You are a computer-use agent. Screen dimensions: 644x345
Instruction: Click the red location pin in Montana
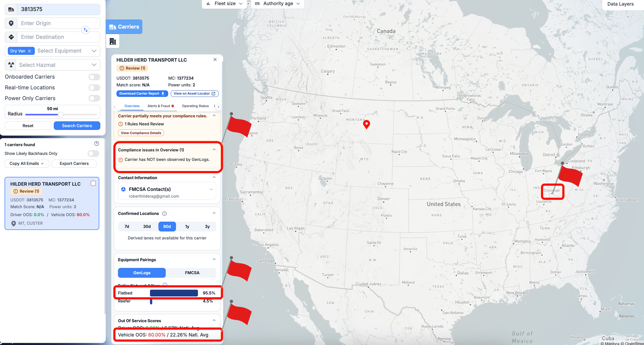[x=366, y=124]
